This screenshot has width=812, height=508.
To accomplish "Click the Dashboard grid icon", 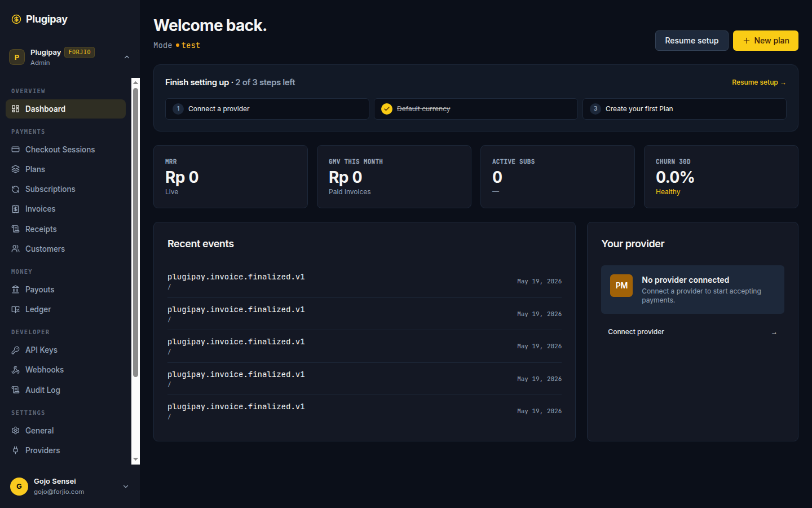I will tap(15, 109).
